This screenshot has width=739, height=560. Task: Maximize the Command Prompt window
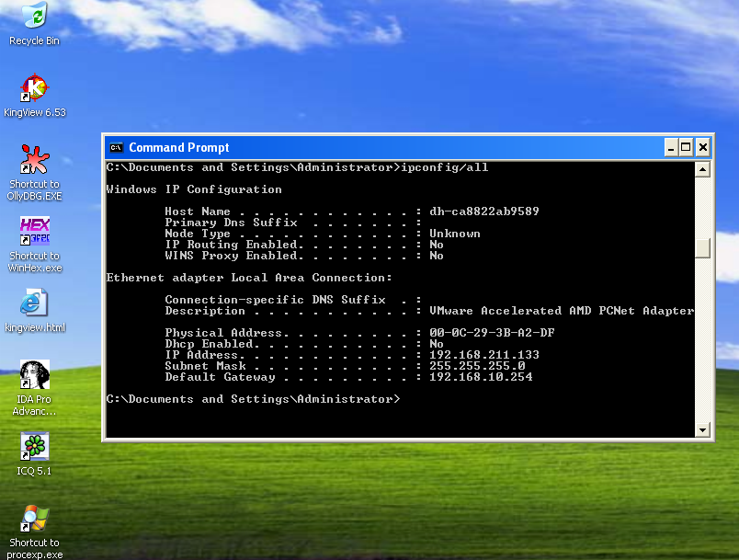click(687, 147)
